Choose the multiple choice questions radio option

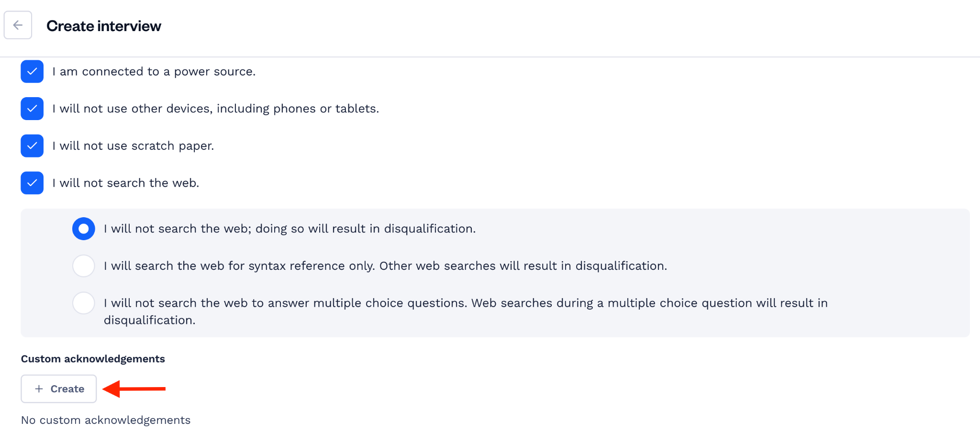[84, 303]
